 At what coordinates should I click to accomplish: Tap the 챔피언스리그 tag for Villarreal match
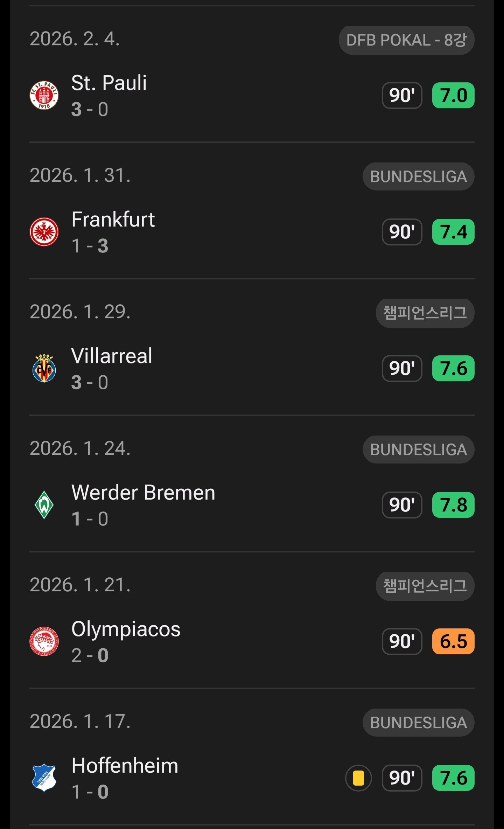(425, 313)
